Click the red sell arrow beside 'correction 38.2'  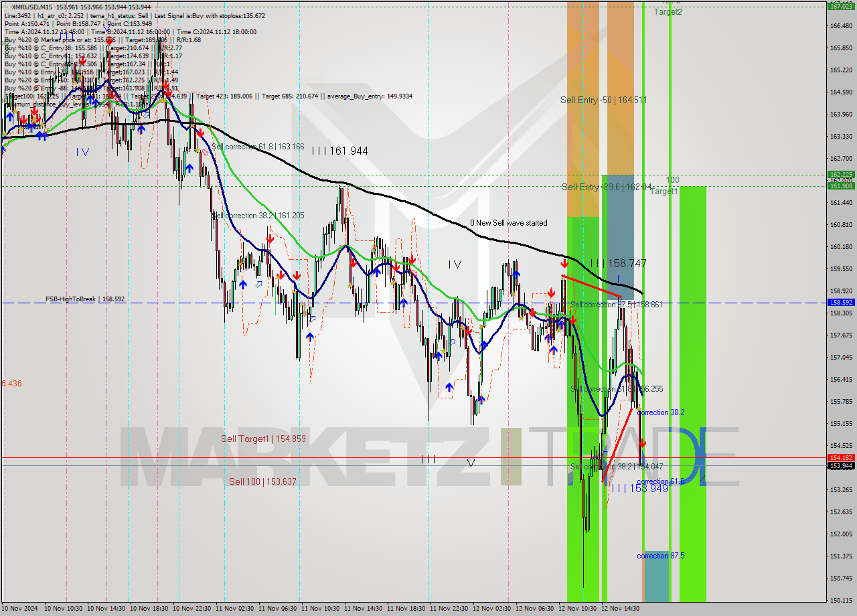[643, 443]
